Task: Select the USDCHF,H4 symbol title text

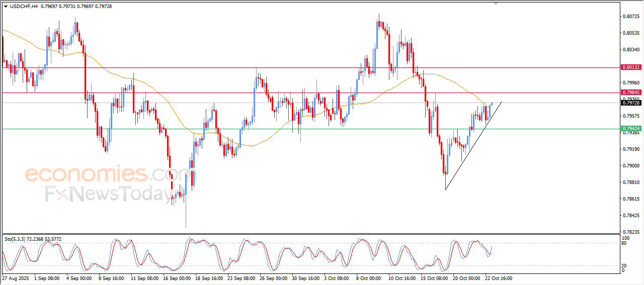Action: pyautogui.click(x=24, y=7)
